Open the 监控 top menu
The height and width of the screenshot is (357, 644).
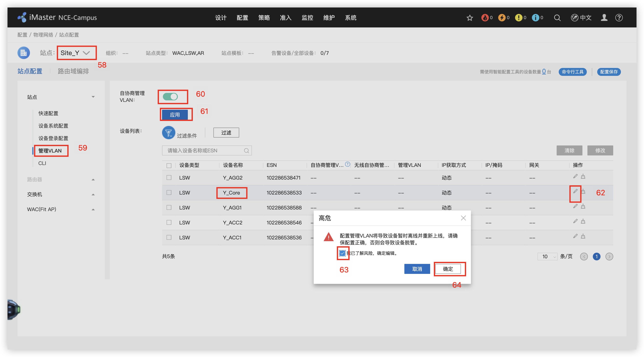307,18
